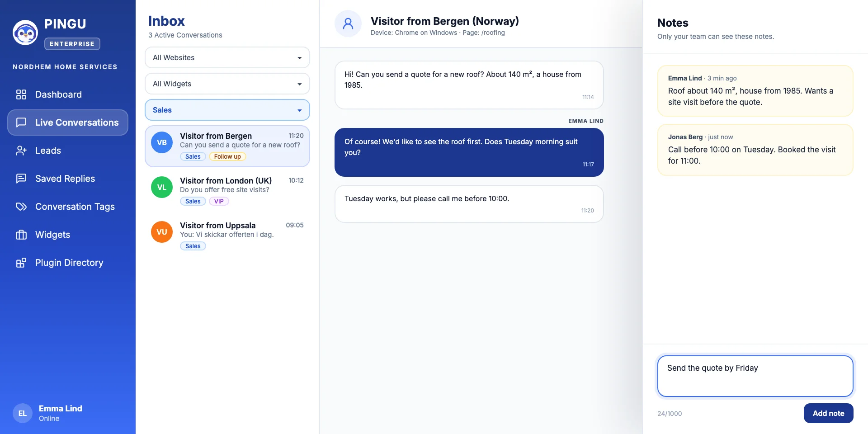Open Saved Replies page
The image size is (868, 434).
pyautogui.click(x=68, y=179)
